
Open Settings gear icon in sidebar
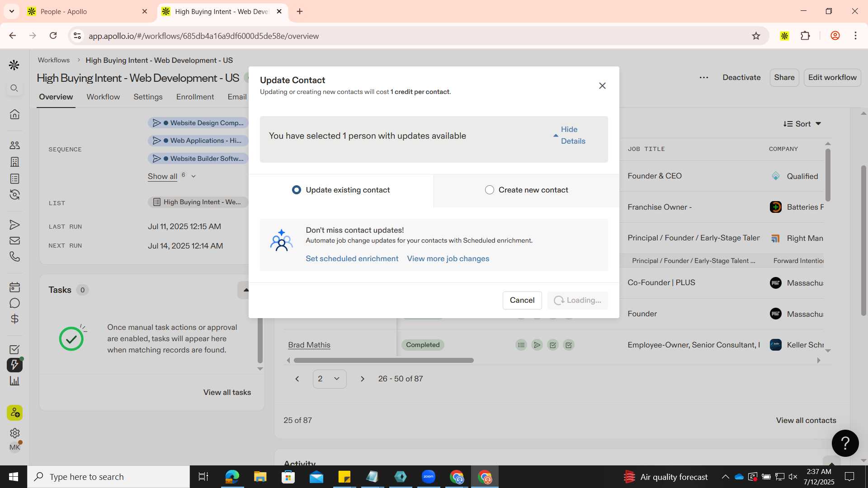click(x=14, y=433)
